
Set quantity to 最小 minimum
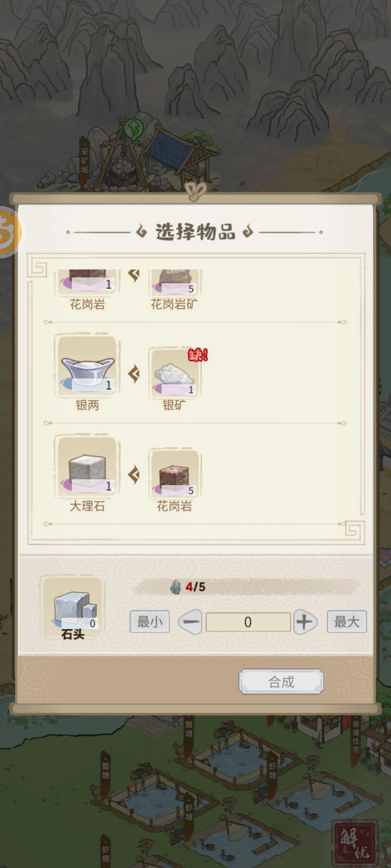(x=150, y=622)
